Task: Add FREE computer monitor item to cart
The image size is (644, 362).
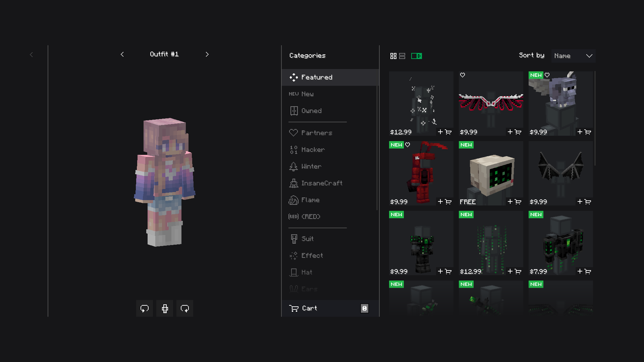Action: [515, 201]
